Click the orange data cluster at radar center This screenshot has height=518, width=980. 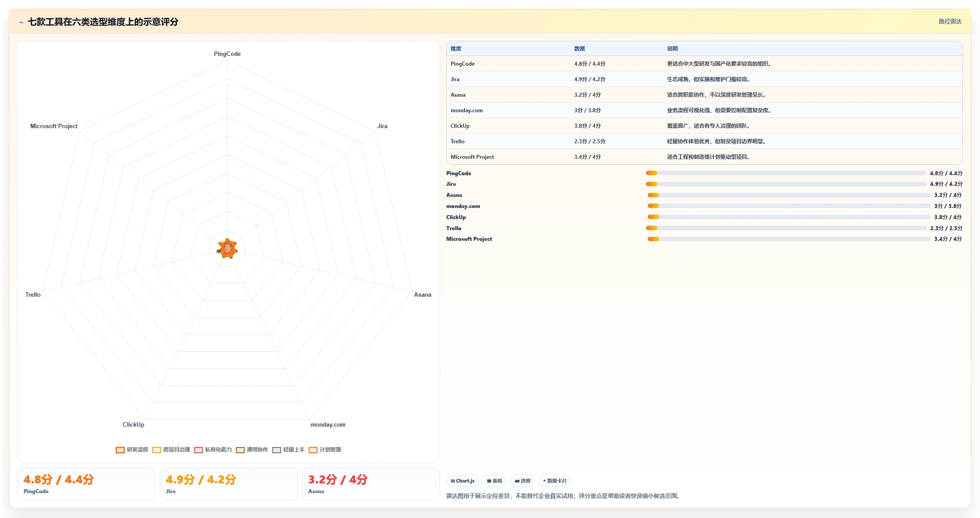pos(228,248)
